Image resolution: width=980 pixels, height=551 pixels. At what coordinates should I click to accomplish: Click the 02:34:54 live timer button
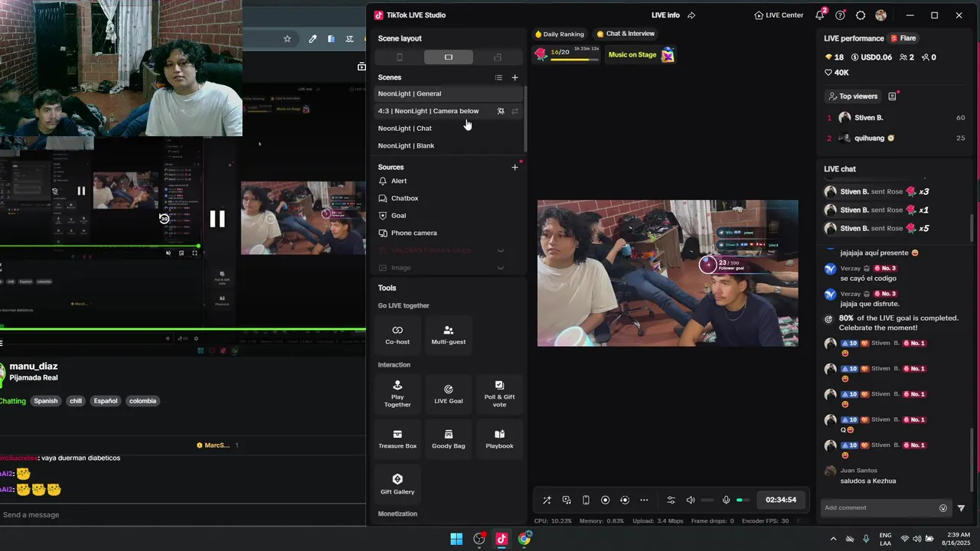click(781, 500)
